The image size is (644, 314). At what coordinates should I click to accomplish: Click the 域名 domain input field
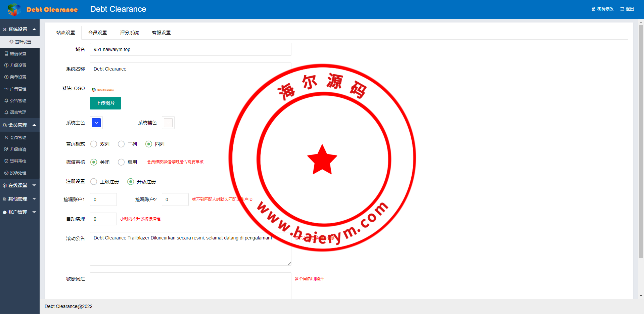[190, 49]
